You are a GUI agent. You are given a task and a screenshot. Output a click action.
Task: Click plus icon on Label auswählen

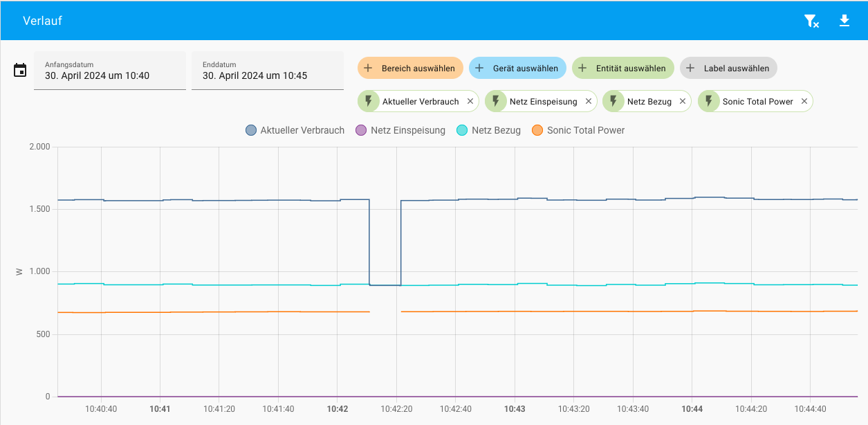point(690,68)
